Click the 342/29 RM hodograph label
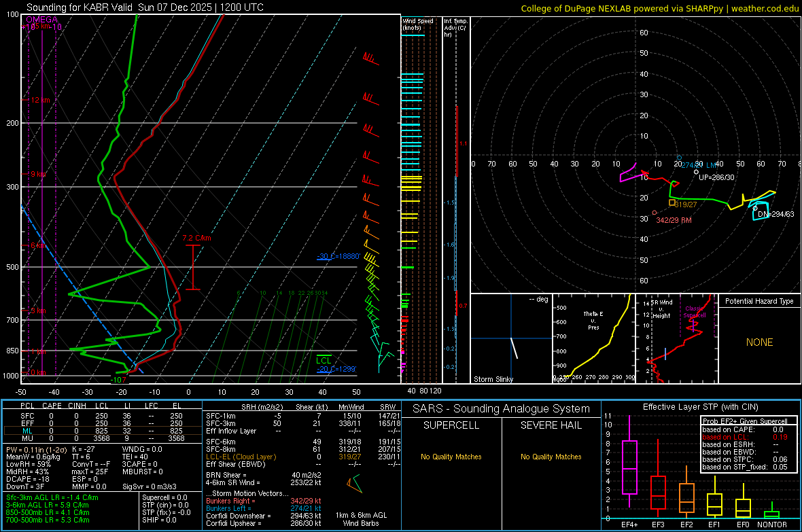The height and width of the screenshot is (532, 802). (x=674, y=220)
